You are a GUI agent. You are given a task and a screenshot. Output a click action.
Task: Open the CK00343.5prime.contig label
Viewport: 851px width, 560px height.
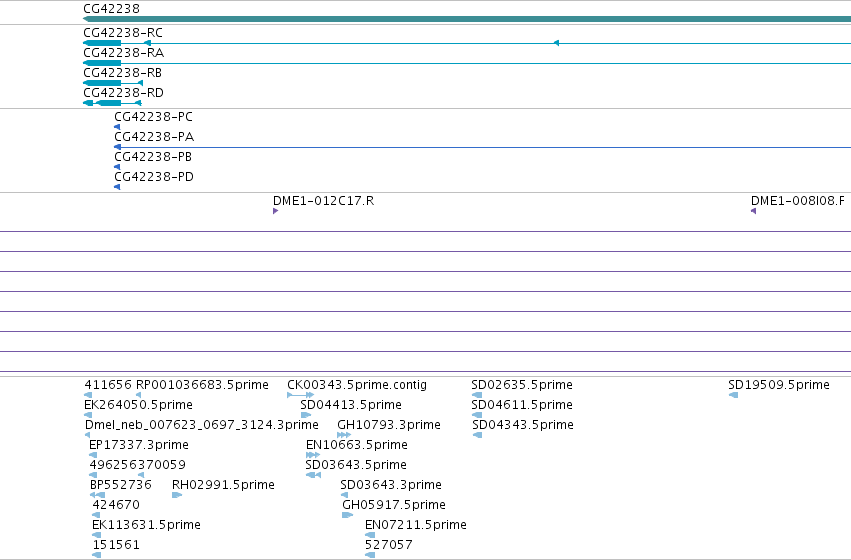point(357,385)
